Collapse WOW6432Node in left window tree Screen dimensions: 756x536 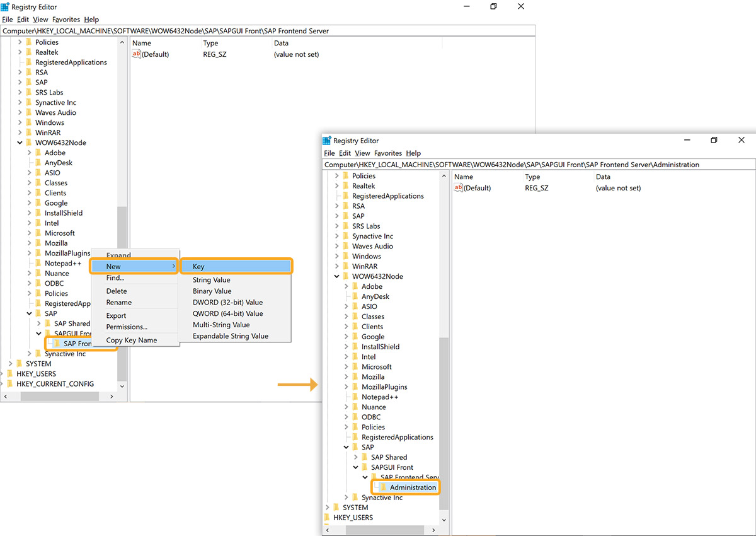point(20,143)
